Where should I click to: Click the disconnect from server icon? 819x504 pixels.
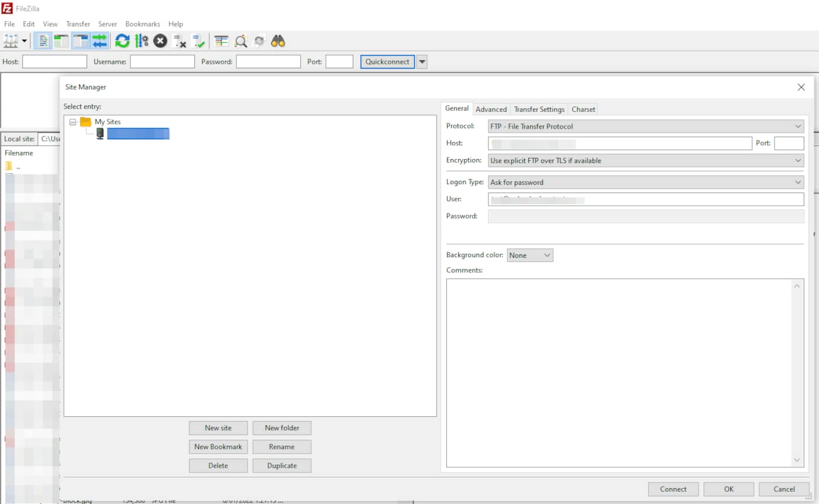[x=180, y=41]
